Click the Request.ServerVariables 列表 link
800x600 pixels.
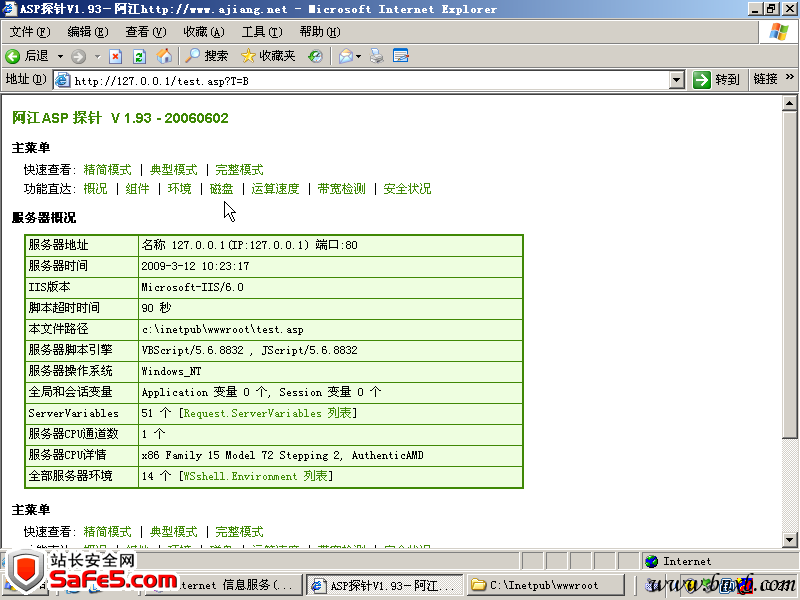(267, 413)
